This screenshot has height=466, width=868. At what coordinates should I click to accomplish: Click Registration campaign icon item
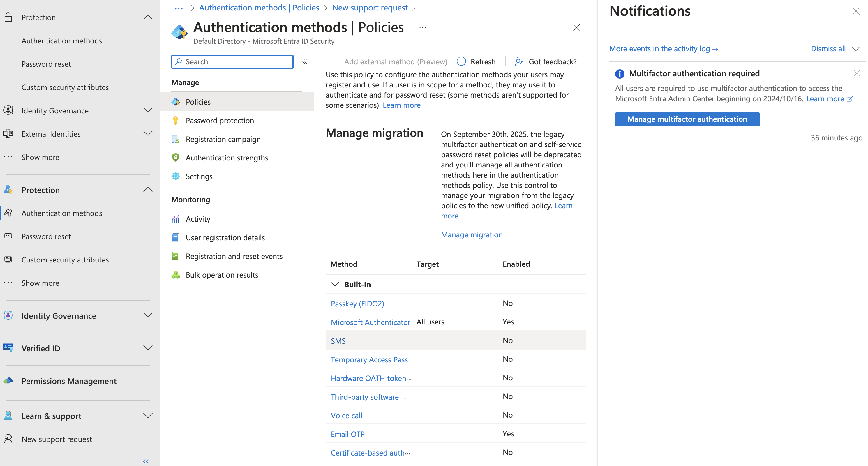tap(223, 139)
